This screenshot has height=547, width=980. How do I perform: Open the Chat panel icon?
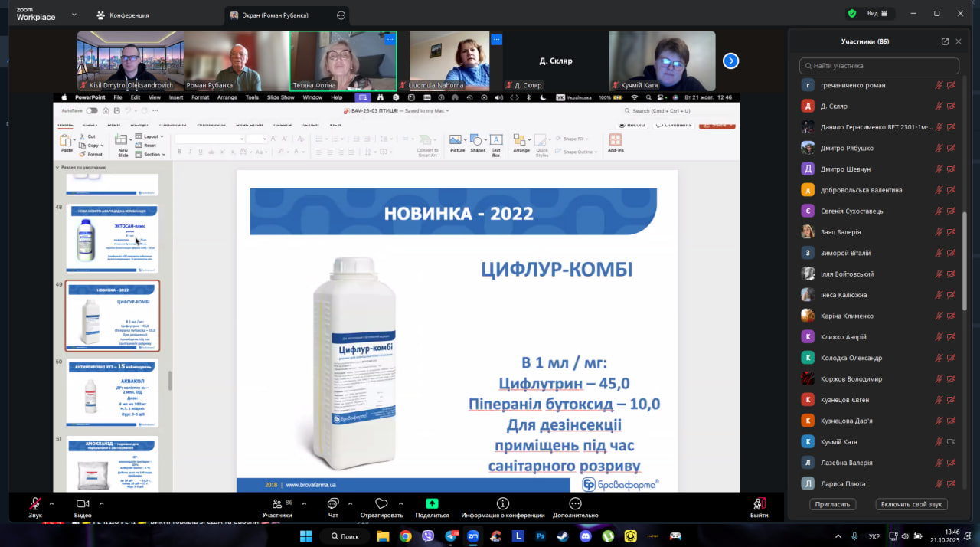click(x=333, y=503)
